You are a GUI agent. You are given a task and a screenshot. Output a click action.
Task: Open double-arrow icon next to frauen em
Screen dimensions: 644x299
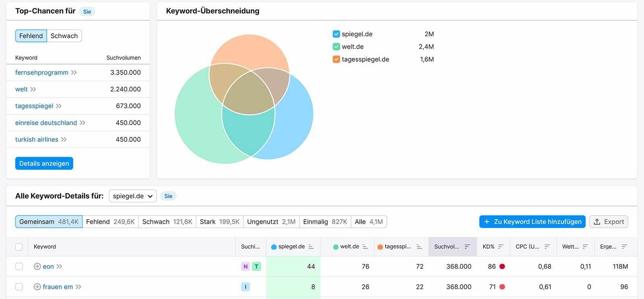point(78,287)
